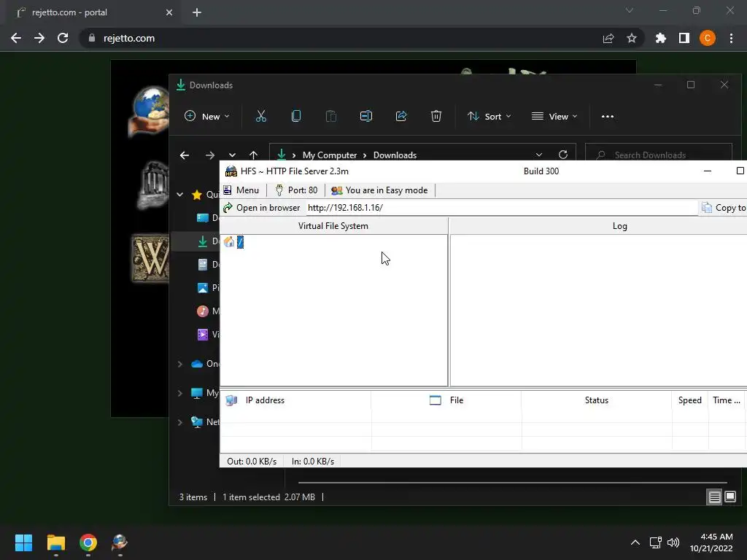Open the See more ellipsis menu in Explorer

pos(608,116)
